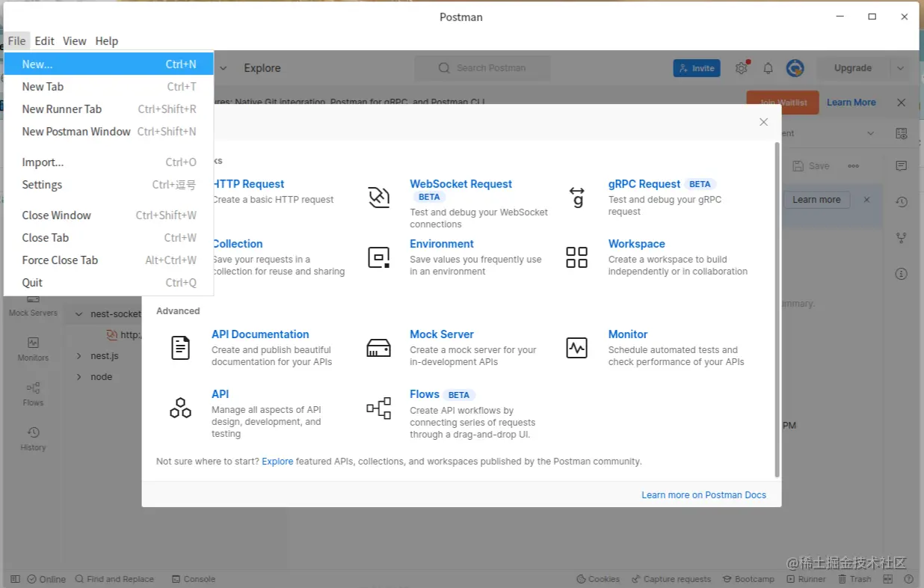Expand the nest.js collection
Image resolution: width=924 pixels, height=588 pixels.
coord(78,356)
